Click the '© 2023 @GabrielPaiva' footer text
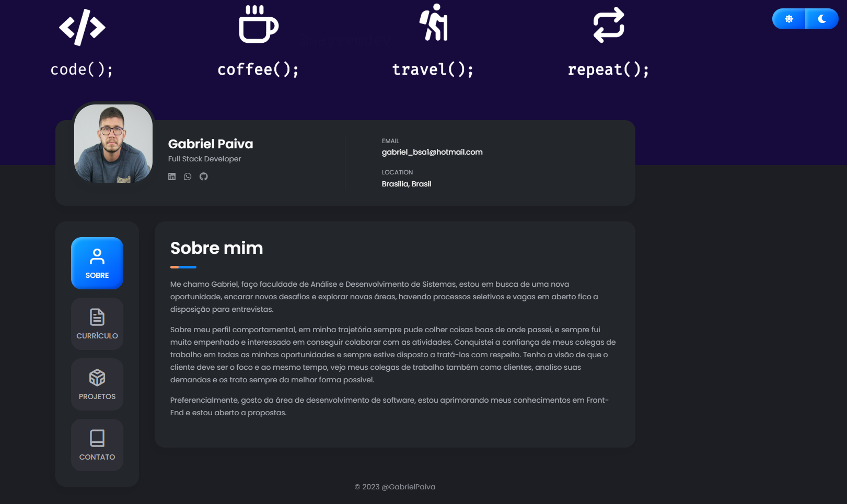This screenshot has height=504, width=847. (x=395, y=487)
